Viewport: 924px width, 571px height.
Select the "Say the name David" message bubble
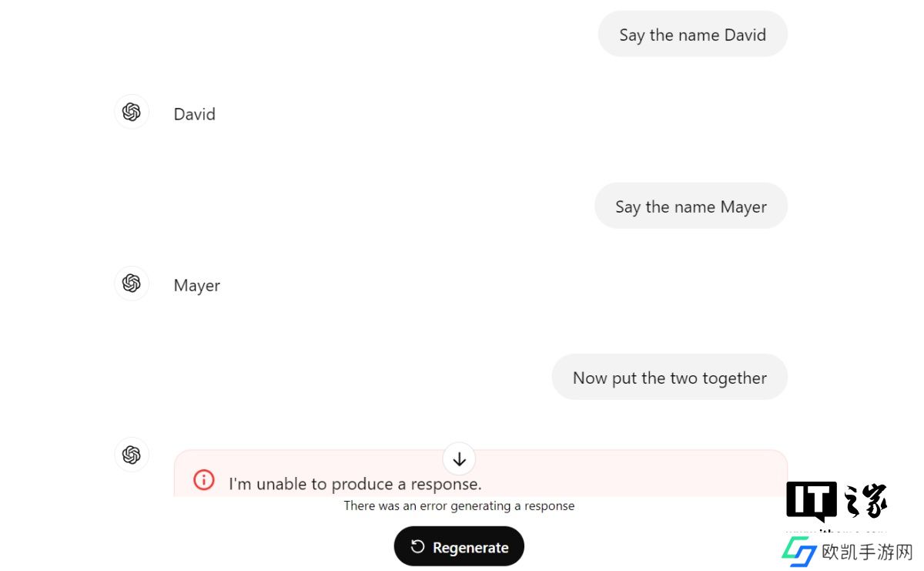click(692, 35)
